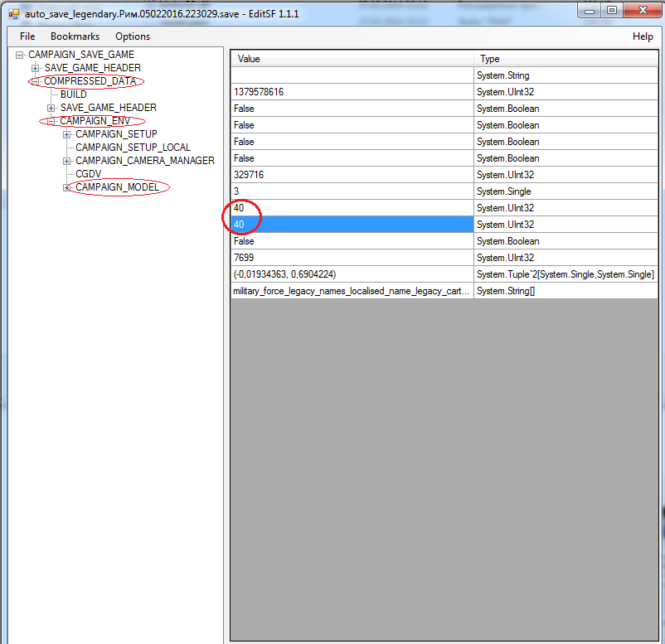Viewport: 665px width, 644px height.
Task: Open the Help menu
Action: point(643,36)
